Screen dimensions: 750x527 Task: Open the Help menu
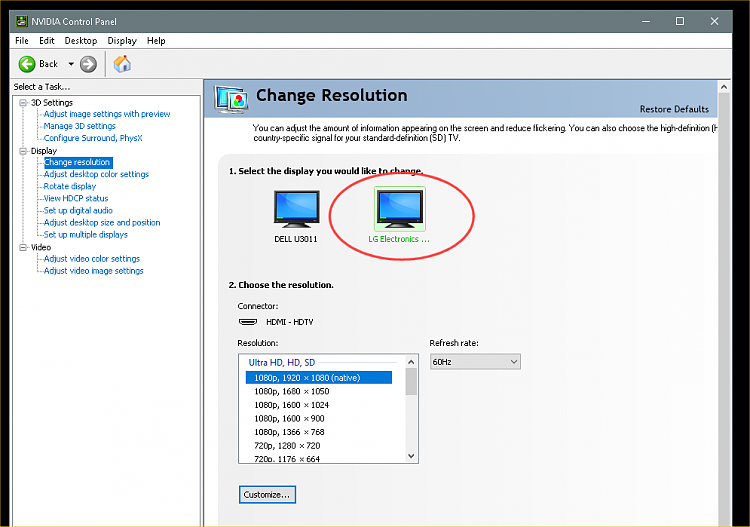tap(156, 41)
